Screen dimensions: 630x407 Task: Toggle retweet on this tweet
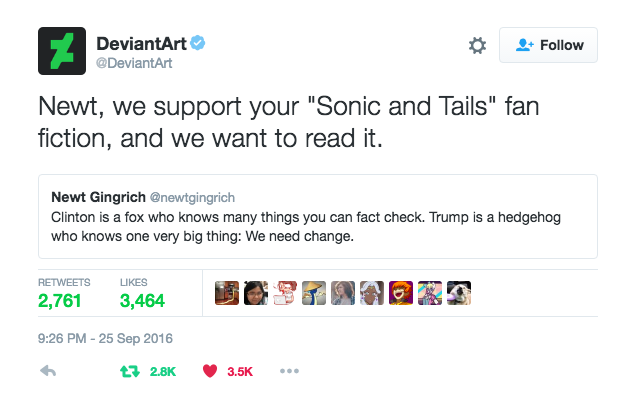point(129,371)
